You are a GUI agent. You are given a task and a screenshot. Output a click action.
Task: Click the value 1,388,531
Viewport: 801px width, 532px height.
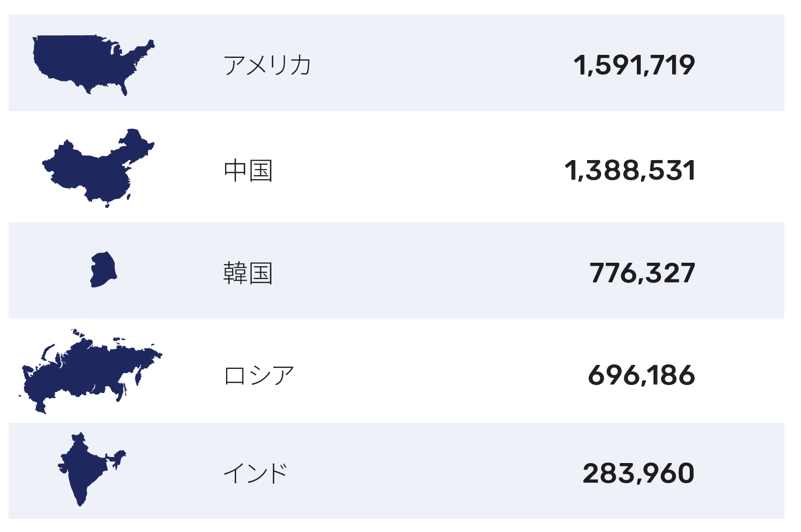point(630,171)
